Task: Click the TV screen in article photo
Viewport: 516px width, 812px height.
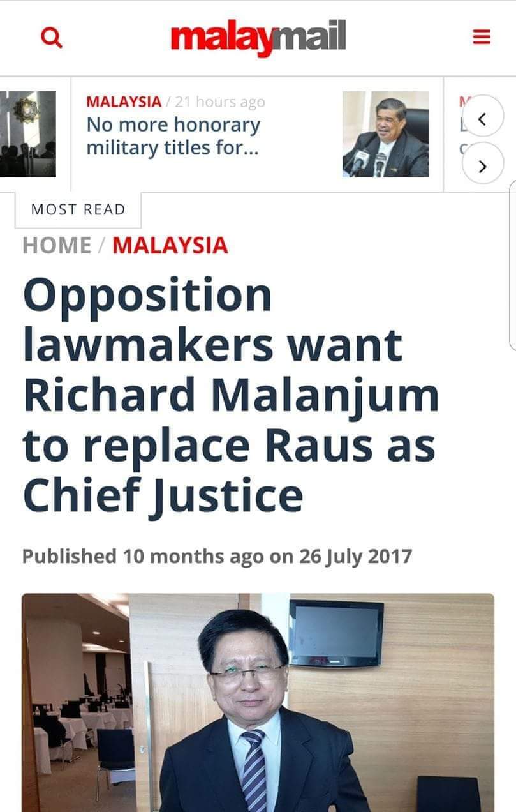Action: click(x=336, y=632)
